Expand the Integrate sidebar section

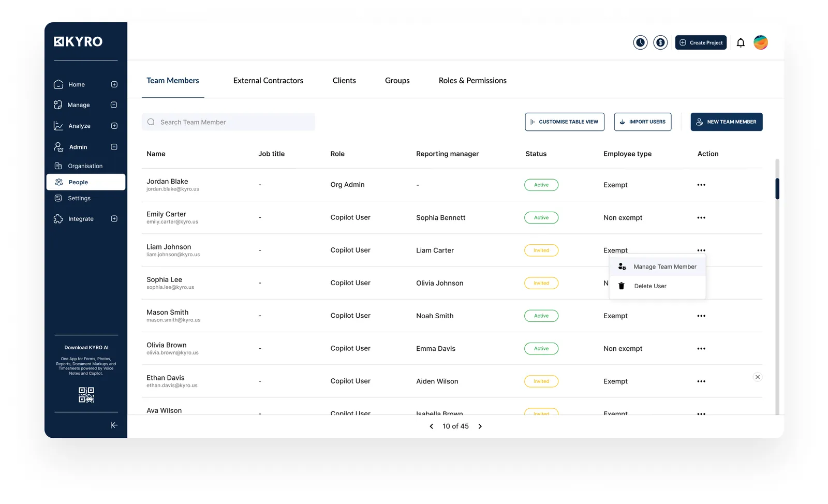[114, 218]
